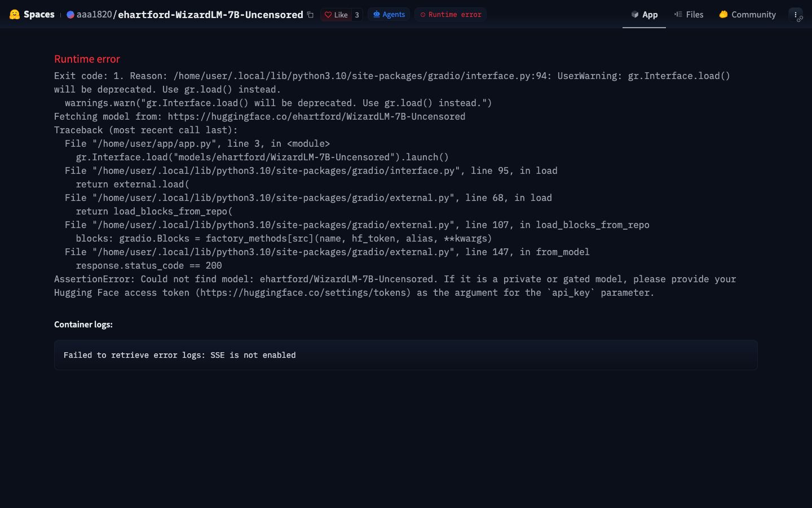Click the app.py line 3 traceback line
The height and width of the screenshot is (508, 812).
197,143
